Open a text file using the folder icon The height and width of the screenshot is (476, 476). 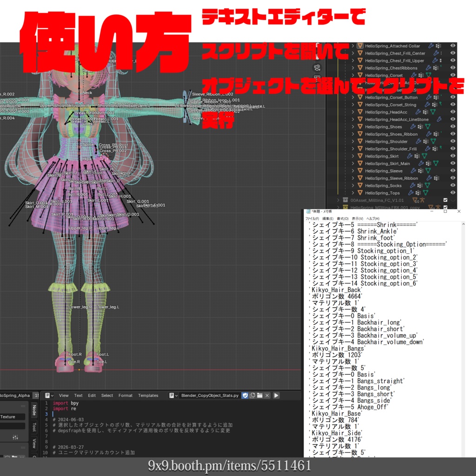260,395
